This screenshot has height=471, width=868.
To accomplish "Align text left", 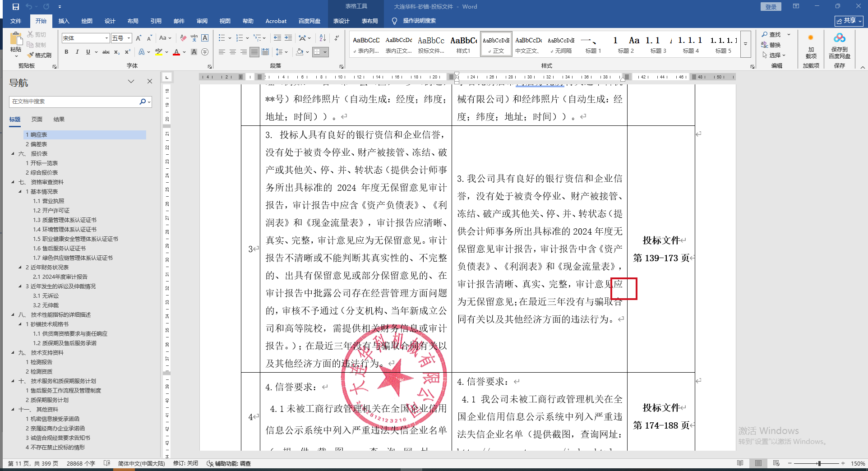I will coord(222,52).
